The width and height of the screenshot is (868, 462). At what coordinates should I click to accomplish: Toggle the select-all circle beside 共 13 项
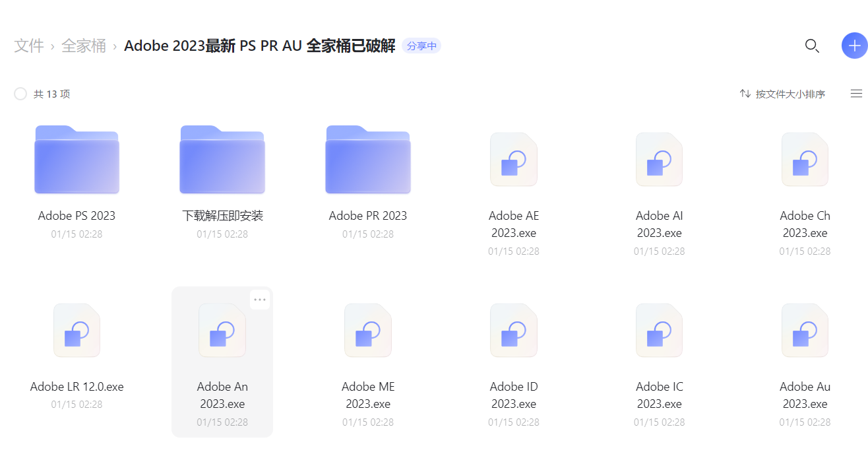[x=20, y=94]
